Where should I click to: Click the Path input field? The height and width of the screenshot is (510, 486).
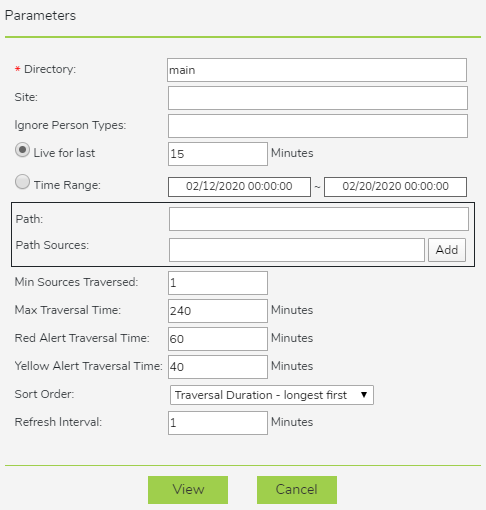coord(319,219)
